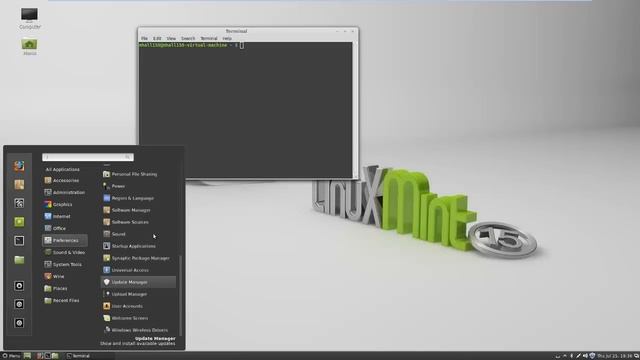Screen dimensions: 640x360
Task: Click the Sound & Video category icon
Action: tap(48, 252)
